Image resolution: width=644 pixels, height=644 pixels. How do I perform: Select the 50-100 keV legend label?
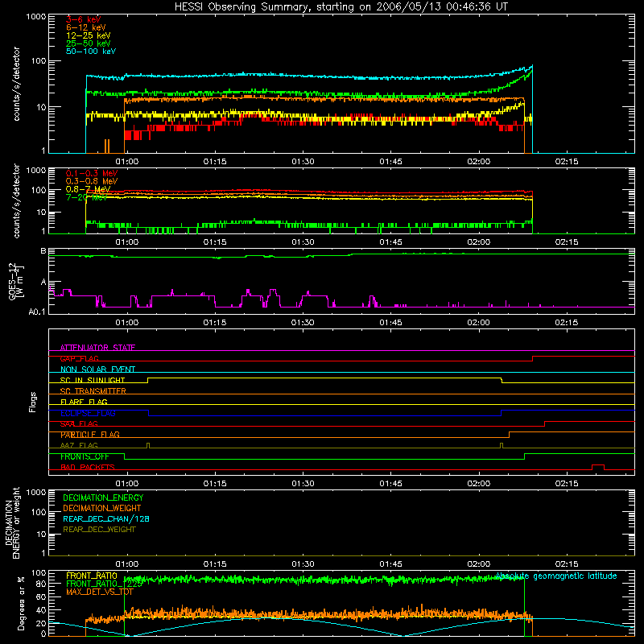91,52
